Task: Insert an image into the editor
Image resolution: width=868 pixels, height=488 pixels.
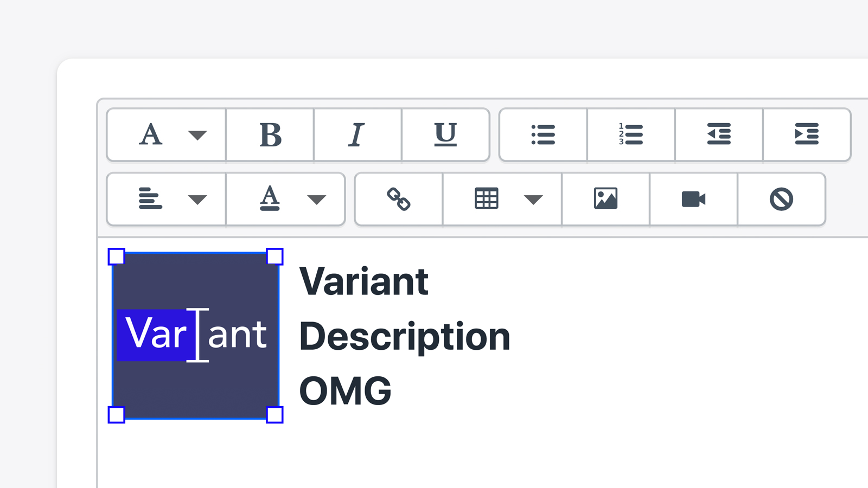Action: [607, 199]
